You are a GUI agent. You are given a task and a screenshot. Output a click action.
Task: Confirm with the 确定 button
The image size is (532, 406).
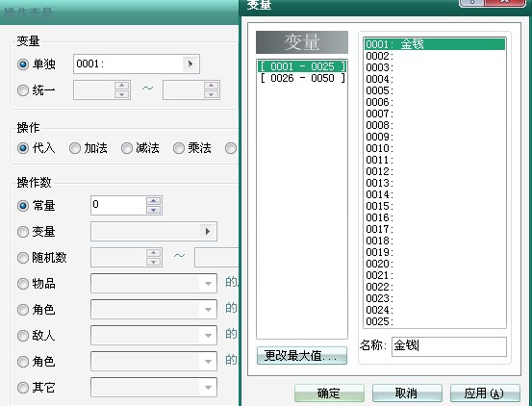329,393
